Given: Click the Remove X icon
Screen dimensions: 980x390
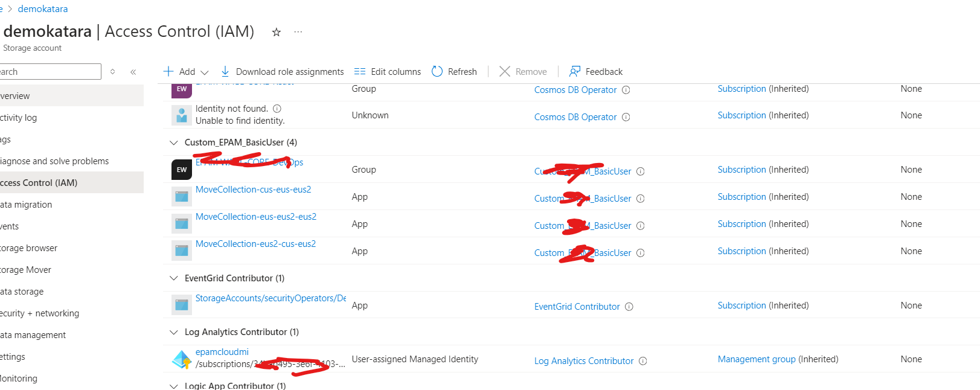Looking at the screenshot, I should [505, 71].
